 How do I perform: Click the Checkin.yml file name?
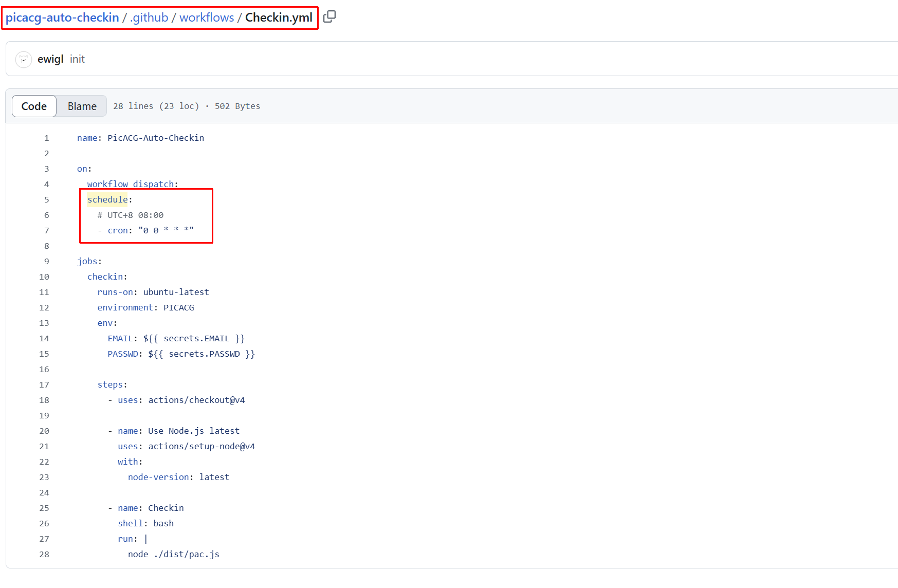279,17
